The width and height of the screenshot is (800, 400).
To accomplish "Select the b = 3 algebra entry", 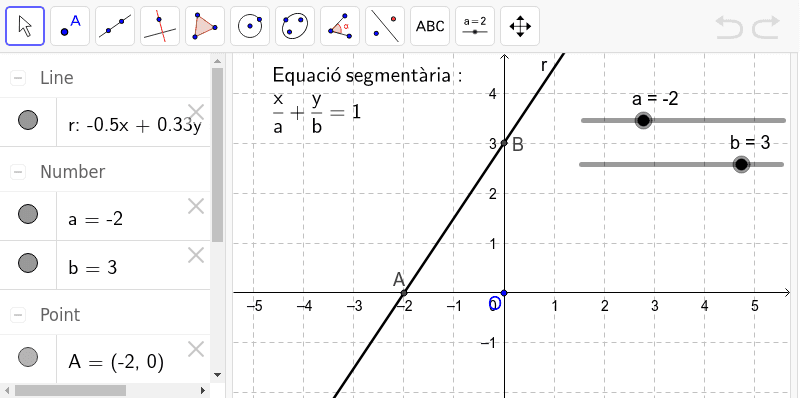I will pyautogui.click(x=93, y=267).
